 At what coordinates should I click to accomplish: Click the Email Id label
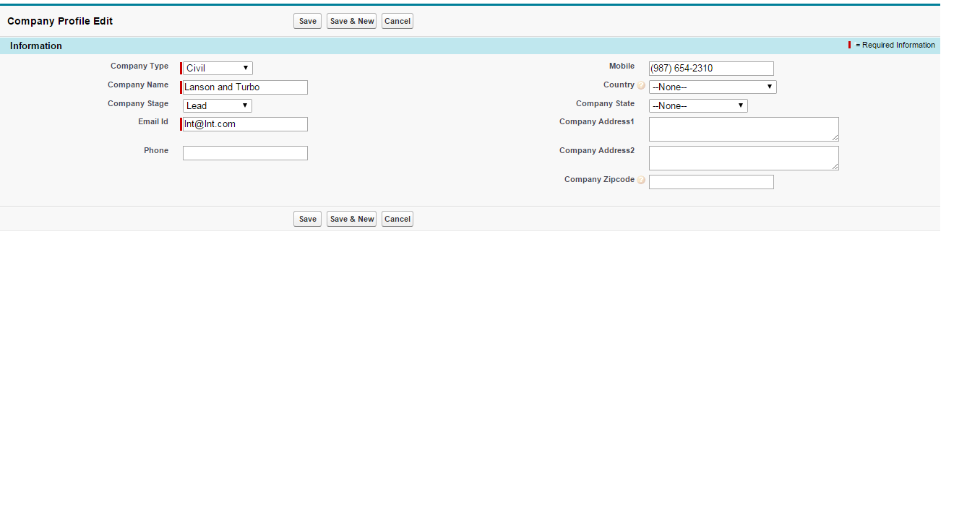153,121
